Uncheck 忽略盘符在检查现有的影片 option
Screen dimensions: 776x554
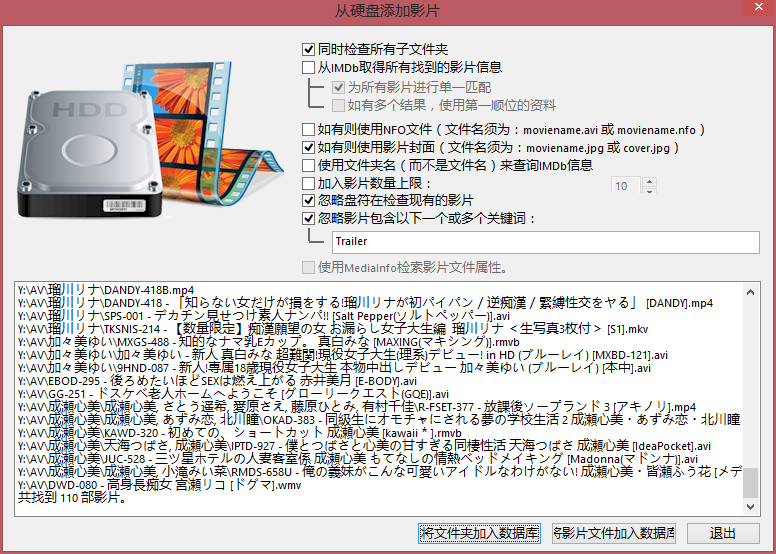[309, 201]
